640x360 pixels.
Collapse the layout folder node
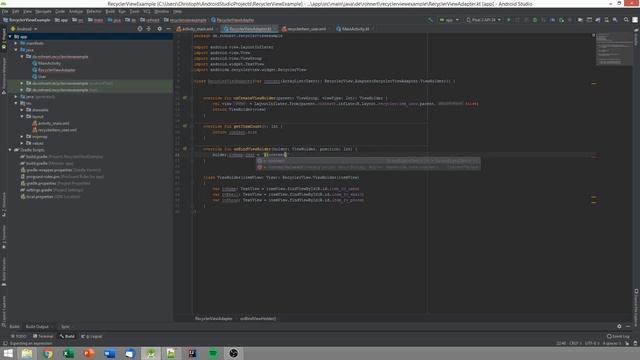pyautogui.click(x=22, y=116)
